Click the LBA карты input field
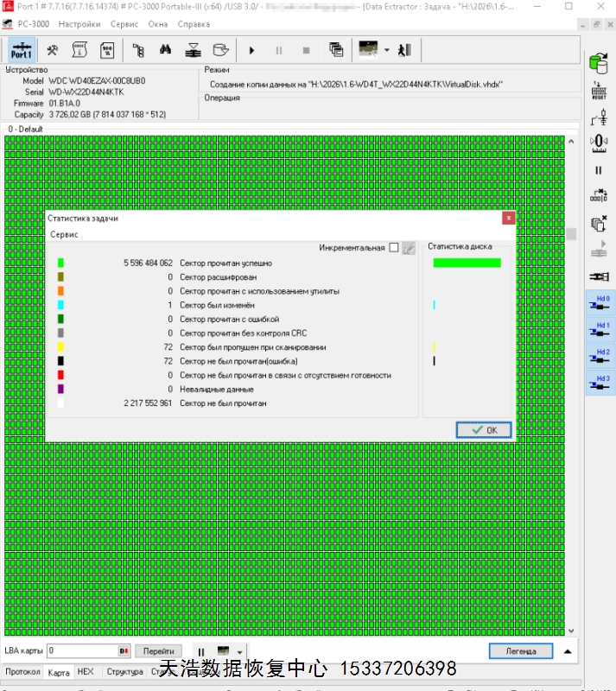 pyautogui.click(x=82, y=651)
